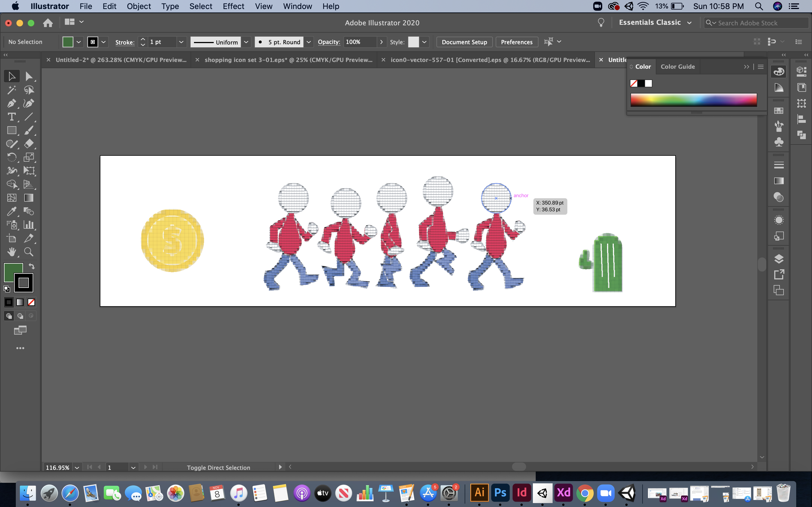Click the Preferences button
The width and height of the screenshot is (812, 507).
coord(517,42)
